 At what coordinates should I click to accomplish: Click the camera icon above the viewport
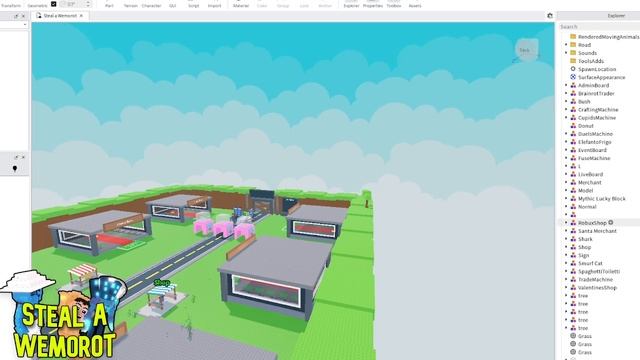click(x=550, y=16)
